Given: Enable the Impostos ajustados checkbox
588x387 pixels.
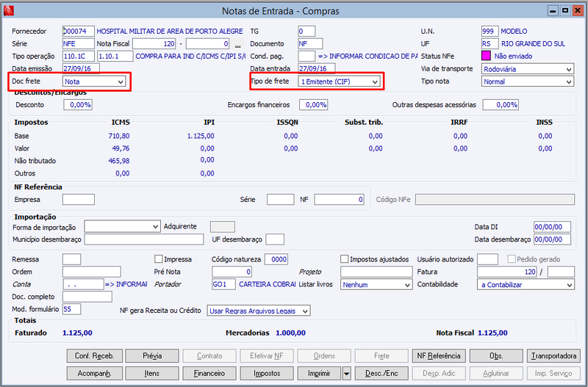Looking at the screenshot, I should click(344, 259).
